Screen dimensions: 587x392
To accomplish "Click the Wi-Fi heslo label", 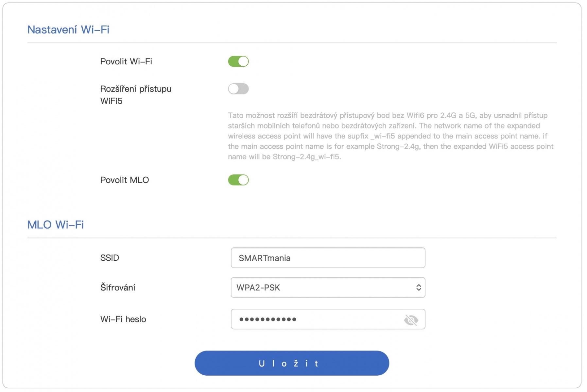I will click(123, 319).
